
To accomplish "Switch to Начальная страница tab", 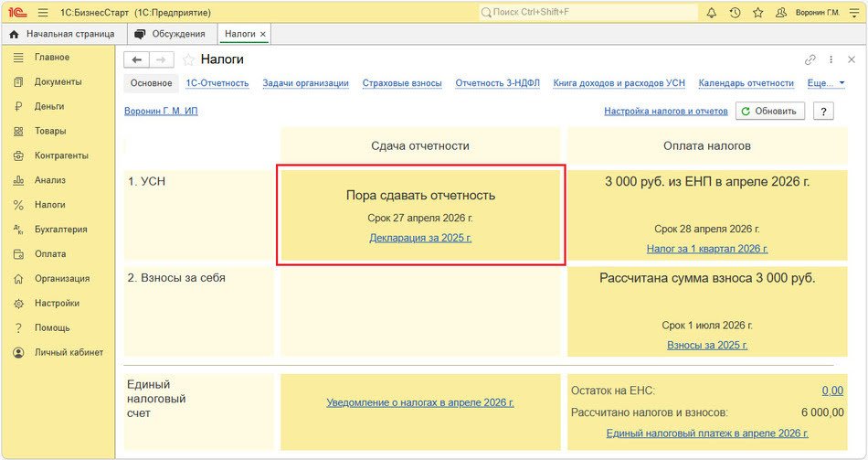I will tap(62, 34).
